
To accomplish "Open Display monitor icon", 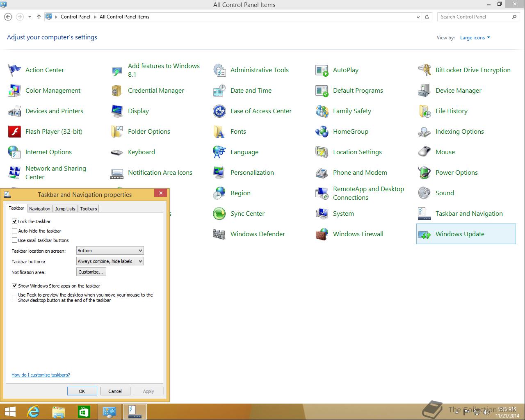I will tap(117, 111).
